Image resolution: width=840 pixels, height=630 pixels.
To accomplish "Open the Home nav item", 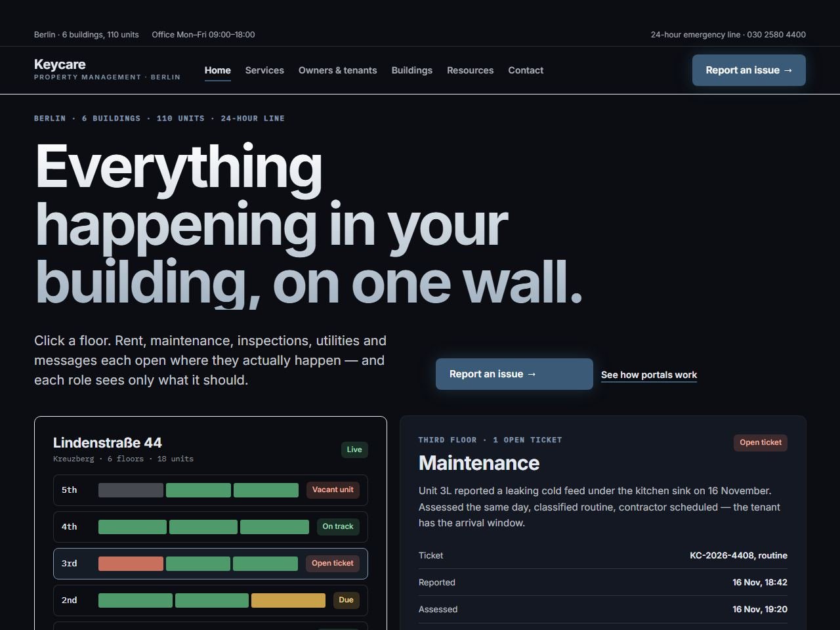I will pyautogui.click(x=218, y=70).
